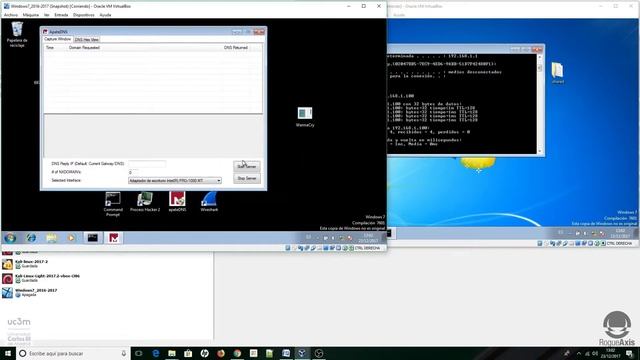Click the Stop Server button
Screen dimensions: 640x360
247,178
